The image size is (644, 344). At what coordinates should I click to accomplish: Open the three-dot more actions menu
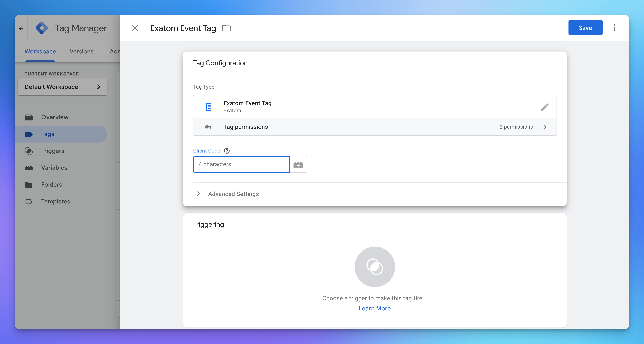click(x=614, y=28)
